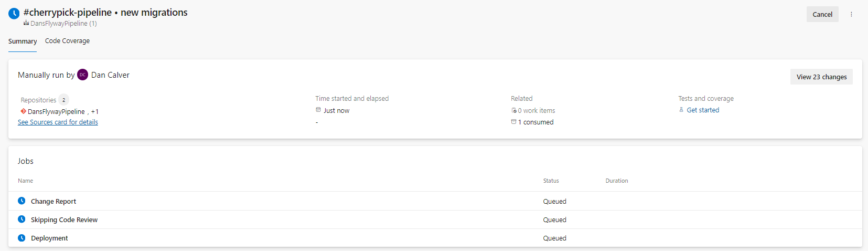Click the queued icon for Deployment job

22,238
